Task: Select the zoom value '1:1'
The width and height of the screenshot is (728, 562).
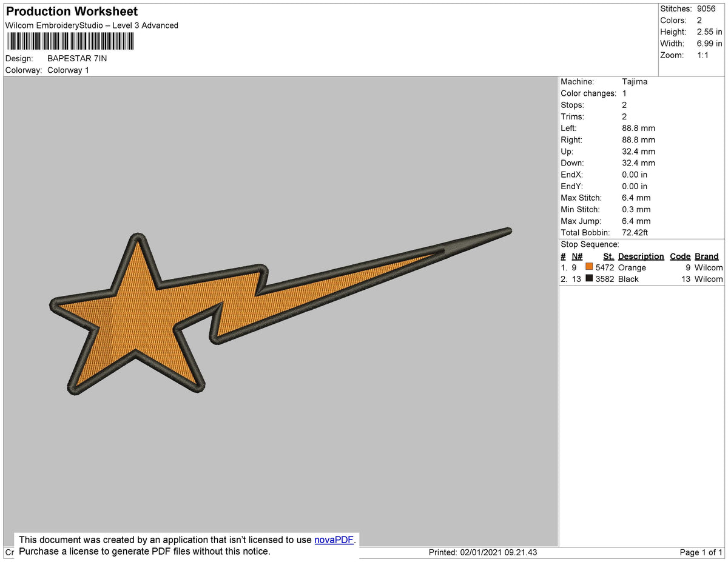Action: (704, 55)
